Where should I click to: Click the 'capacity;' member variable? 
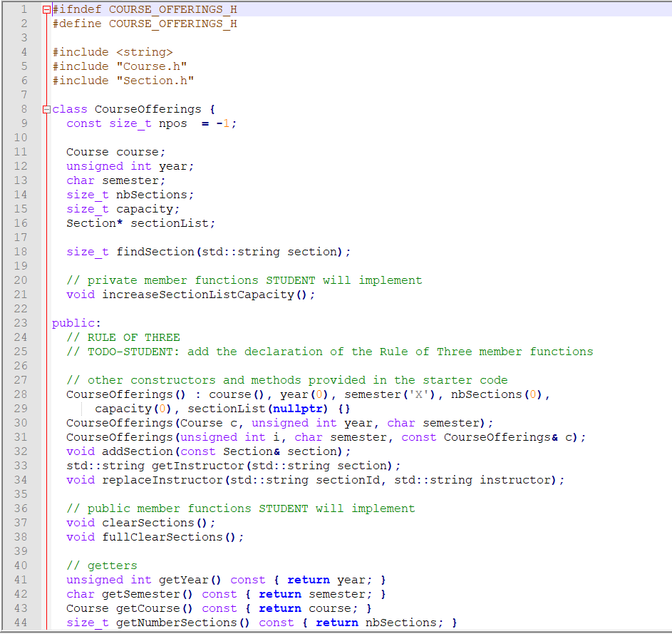click(148, 210)
